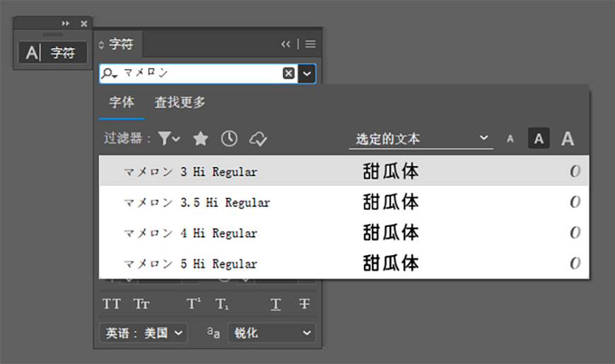This screenshot has width=615, height=364.
Task: Open the 英语：美国 language dropdown
Action: coord(143,333)
